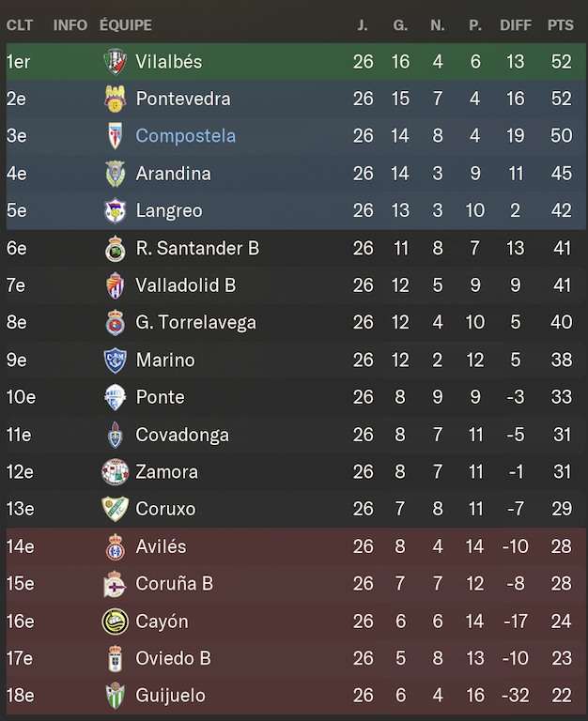Open the Langreo badge icon

click(x=115, y=210)
